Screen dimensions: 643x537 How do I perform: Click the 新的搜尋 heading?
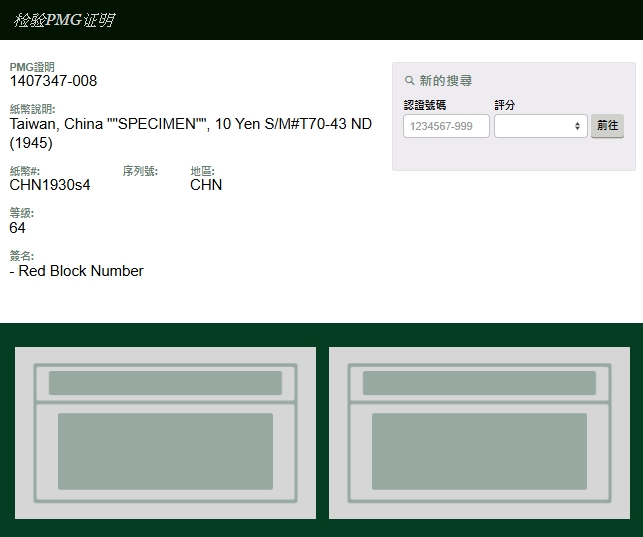tap(445, 80)
